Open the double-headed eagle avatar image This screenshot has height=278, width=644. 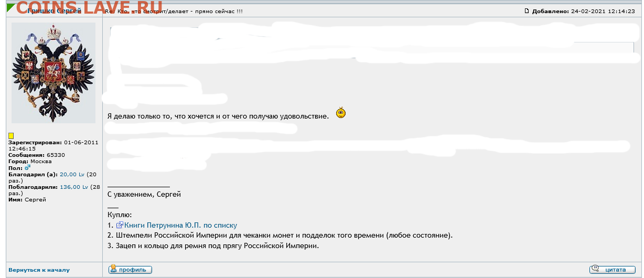click(53, 73)
